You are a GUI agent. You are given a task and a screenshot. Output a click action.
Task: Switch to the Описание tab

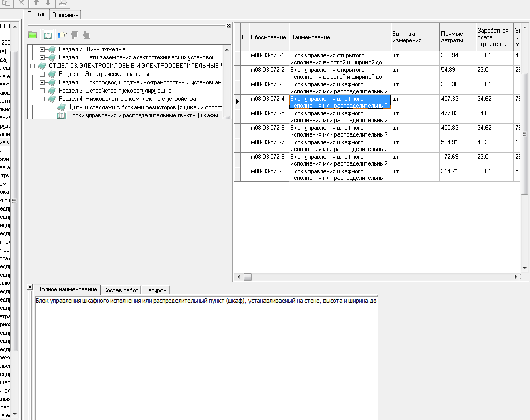65,15
